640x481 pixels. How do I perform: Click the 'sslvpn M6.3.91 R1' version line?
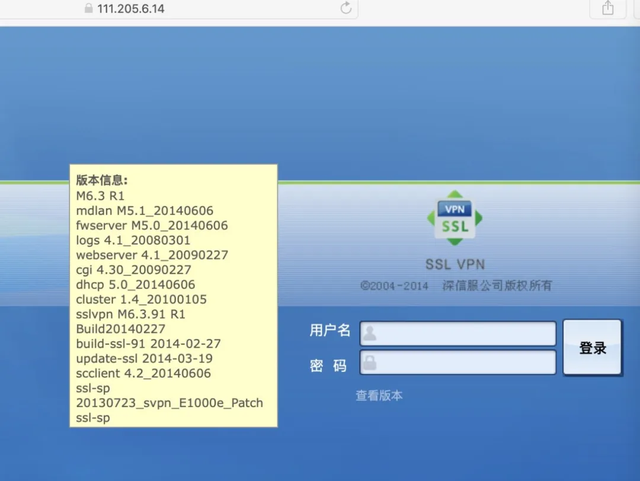[131, 314]
